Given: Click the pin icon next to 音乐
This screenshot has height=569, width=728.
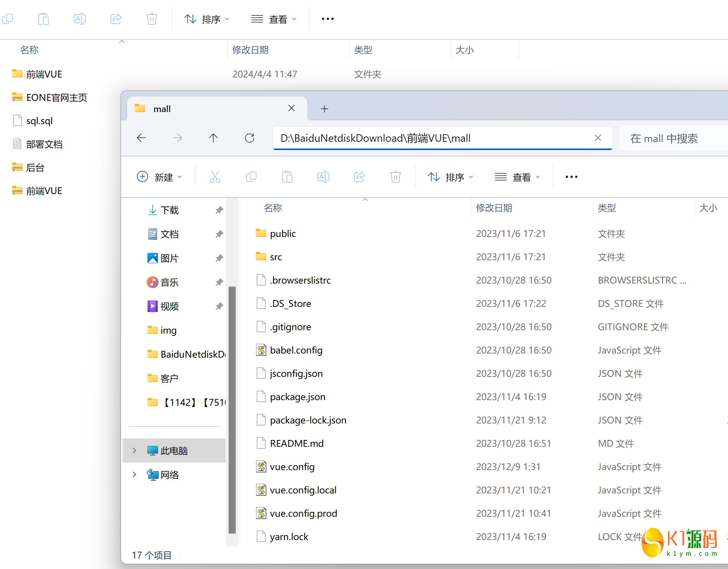Looking at the screenshot, I should tap(219, 282).
